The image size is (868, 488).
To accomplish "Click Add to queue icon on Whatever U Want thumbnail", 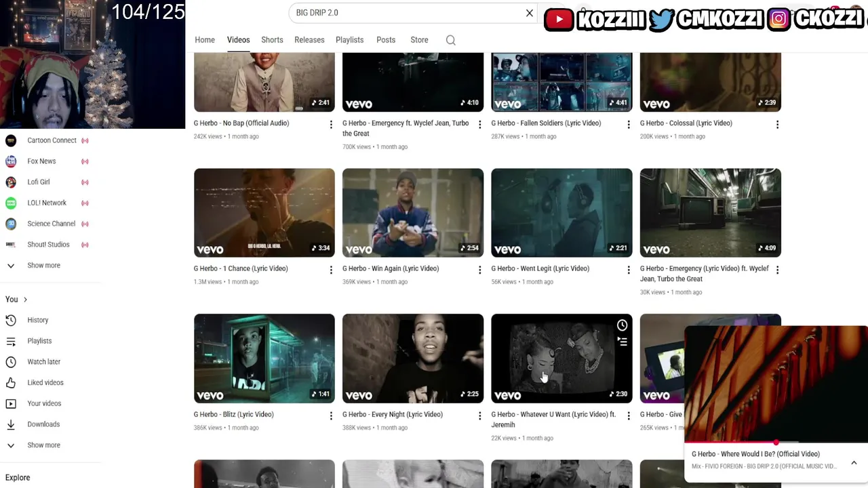I will coord(622,342).
